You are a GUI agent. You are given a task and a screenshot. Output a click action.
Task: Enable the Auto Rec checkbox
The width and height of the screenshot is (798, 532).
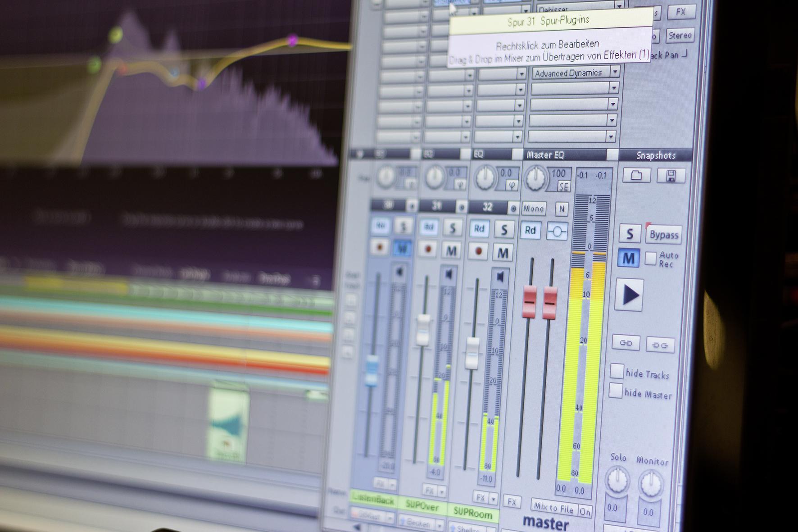(650, 259)
